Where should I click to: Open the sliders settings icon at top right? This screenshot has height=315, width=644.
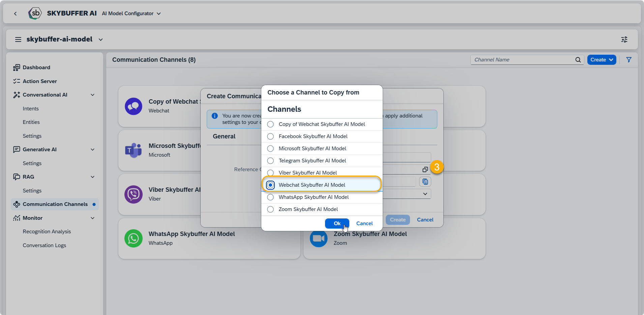(624, 40)
